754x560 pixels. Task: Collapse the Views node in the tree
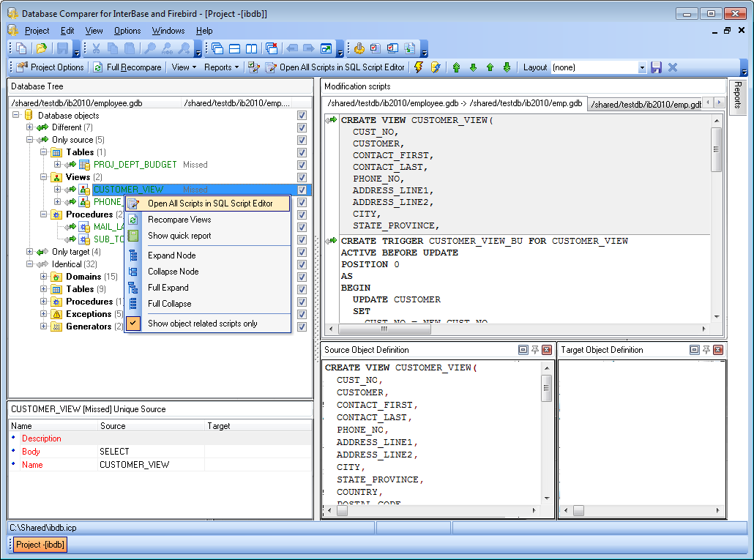pyautogui.click(x=43, y=177)
